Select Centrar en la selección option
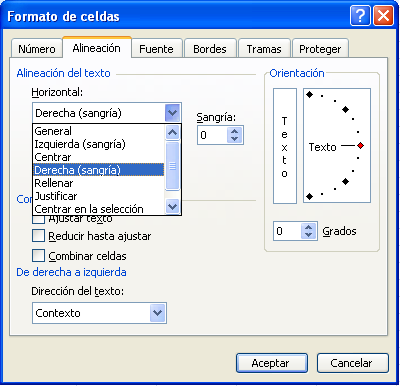Screen dimensions: 400x386 [89, 209]
